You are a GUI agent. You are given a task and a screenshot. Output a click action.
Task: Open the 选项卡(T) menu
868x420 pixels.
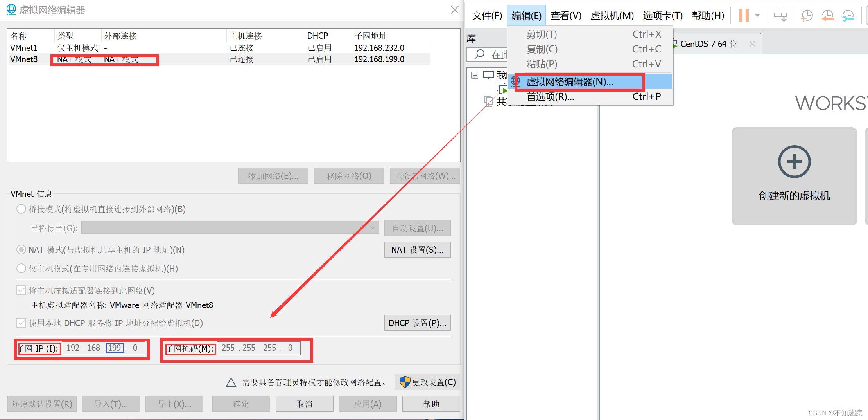pos(663,16)
